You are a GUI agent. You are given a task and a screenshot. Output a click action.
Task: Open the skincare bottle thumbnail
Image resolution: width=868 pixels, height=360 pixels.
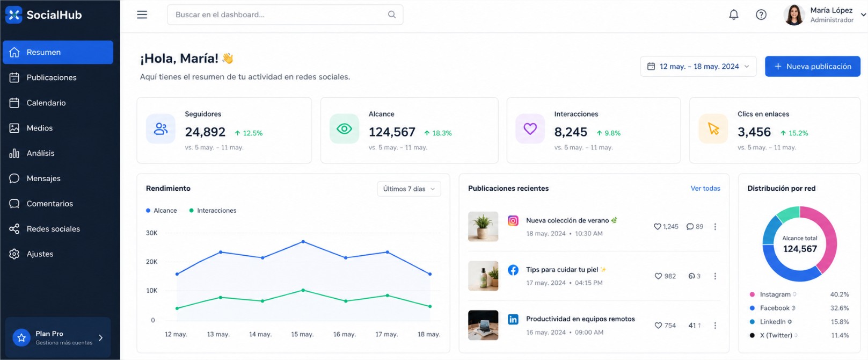pyautogui.click(x=483, y=276)
